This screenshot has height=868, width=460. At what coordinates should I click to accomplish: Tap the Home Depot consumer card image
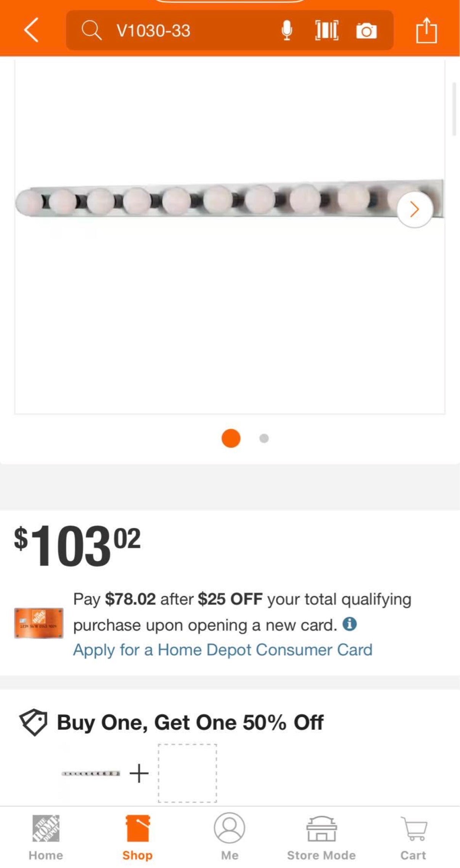39,623
